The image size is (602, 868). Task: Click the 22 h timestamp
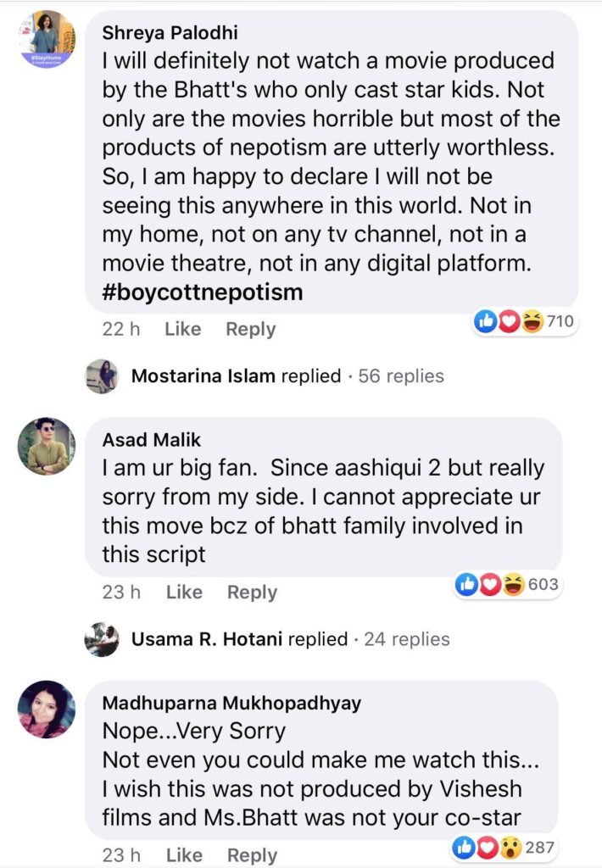click(x=120, y=329)
